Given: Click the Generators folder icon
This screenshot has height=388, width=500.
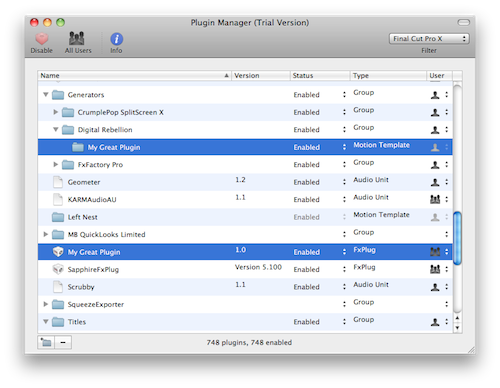Looking at the screenshot, I should pos(58,95).
